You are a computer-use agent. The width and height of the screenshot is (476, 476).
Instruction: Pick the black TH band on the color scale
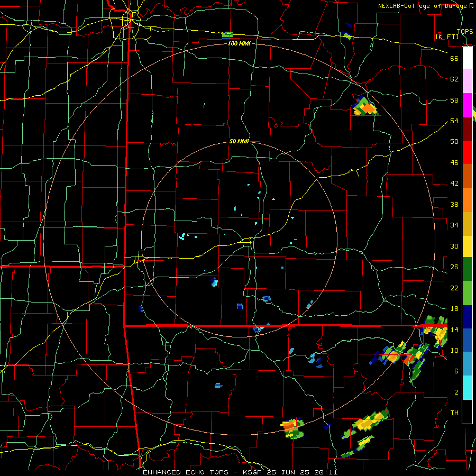467,411
